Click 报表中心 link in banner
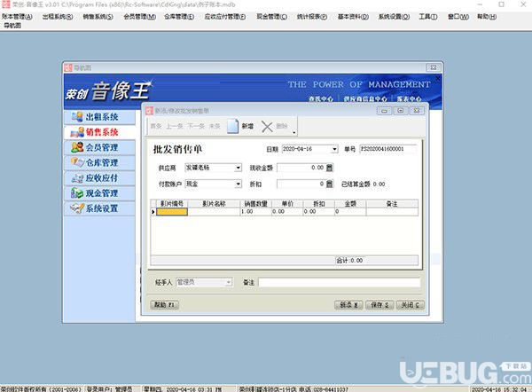Image resolution: width=532 pixels, height=392 pixels. 409,99
